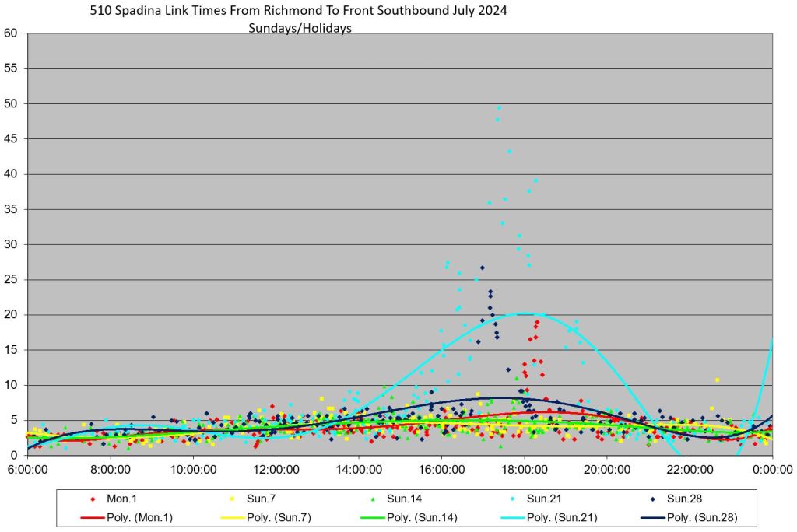Click the 18:00:00 label on the time axis

point(524,469)
